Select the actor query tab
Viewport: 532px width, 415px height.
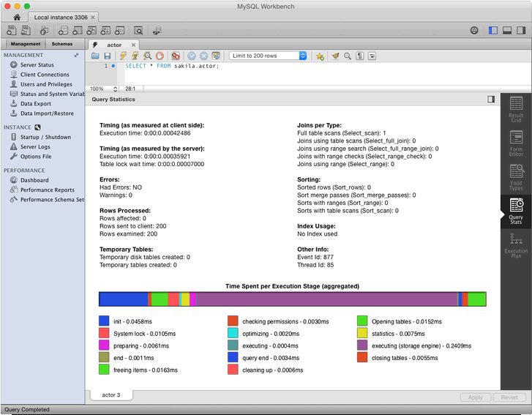tap(114, 45)
